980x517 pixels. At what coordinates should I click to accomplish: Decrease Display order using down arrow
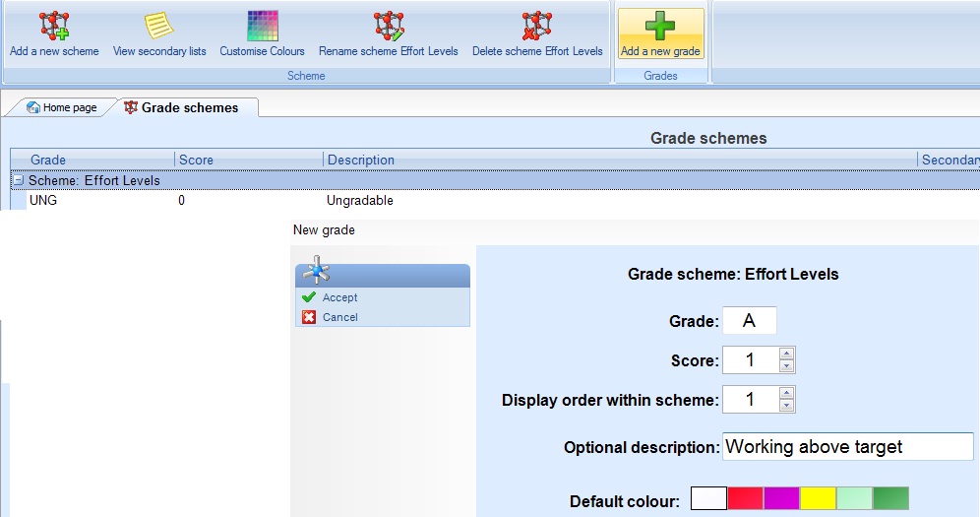point(787,406)
